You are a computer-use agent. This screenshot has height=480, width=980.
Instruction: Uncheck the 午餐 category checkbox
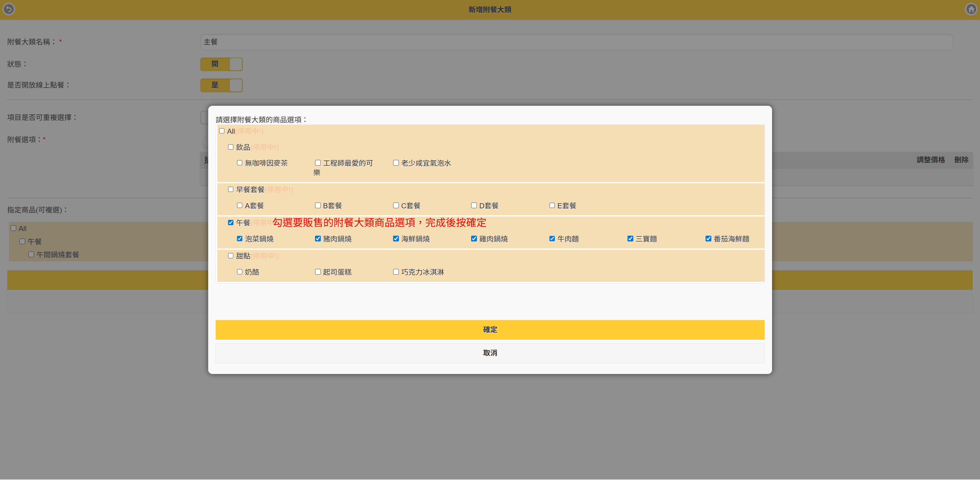[x=231, y=222]
